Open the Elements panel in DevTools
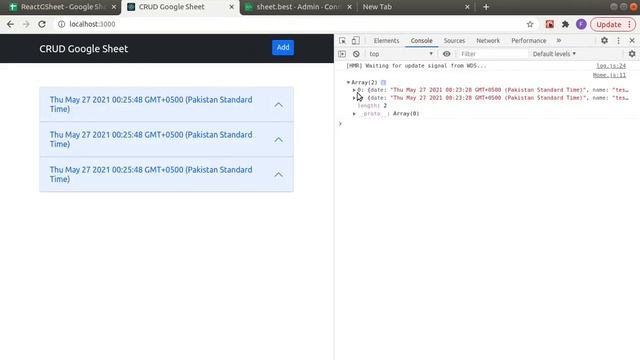This screenshot has height=360, width=640. [386, 41]
